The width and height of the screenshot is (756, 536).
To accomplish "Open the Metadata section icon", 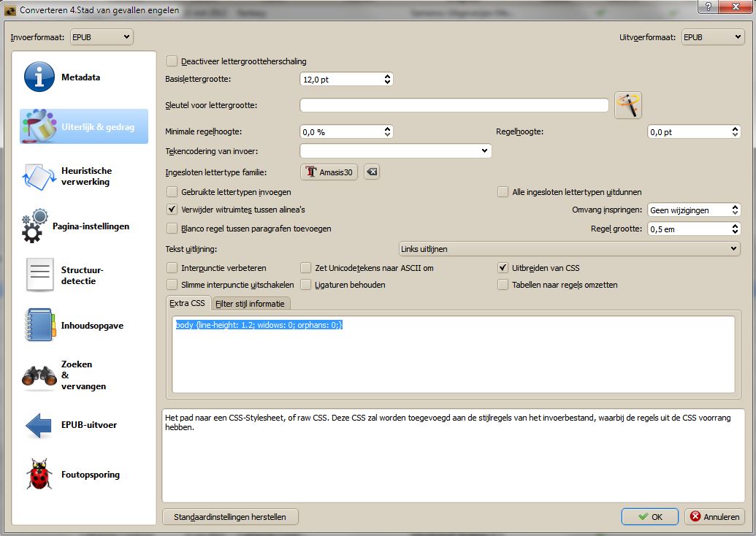I will point(39,77).
